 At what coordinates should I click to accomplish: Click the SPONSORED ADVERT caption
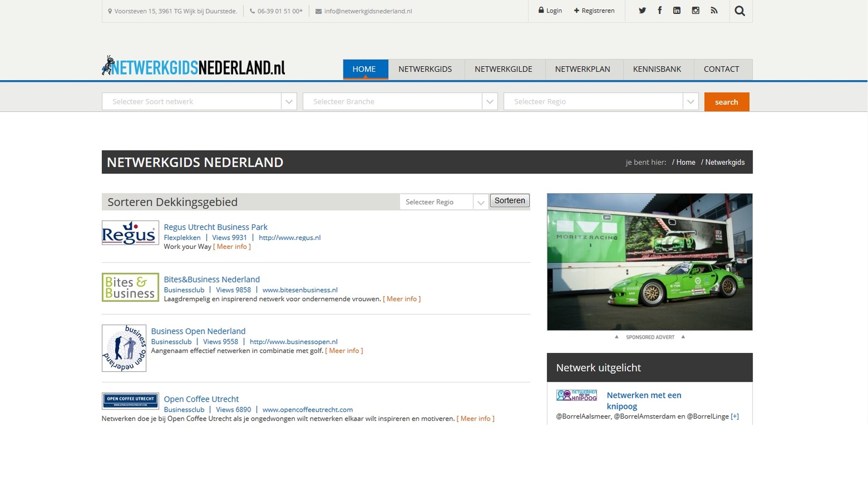click(650, 337)
